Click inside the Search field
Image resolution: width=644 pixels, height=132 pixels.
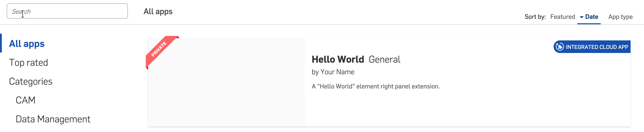67,11
